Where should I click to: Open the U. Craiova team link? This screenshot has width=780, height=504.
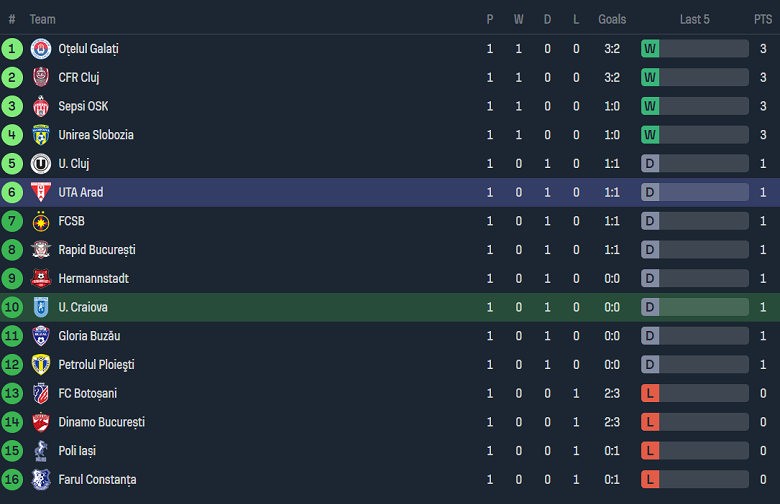pos(83,307)
